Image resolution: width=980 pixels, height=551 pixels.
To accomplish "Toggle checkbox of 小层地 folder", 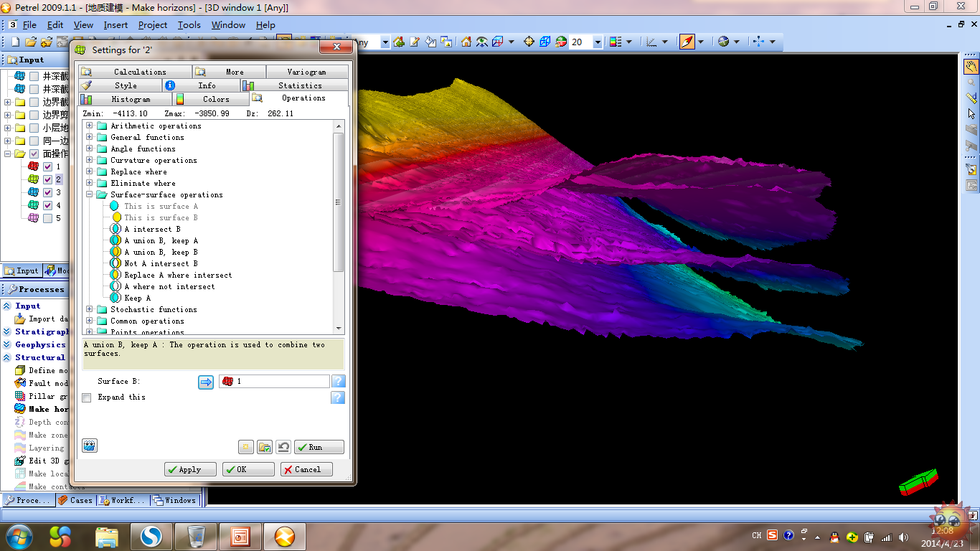I will [x=34, y=128].
